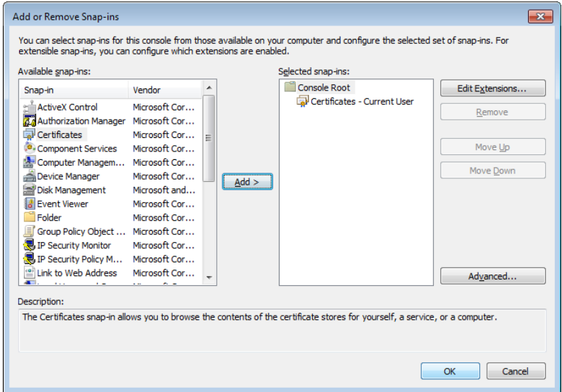The height and width of the screenshot is (392, 562).
Task: Select Group Policy Object snap-in
Action: [x=81, y=231]
